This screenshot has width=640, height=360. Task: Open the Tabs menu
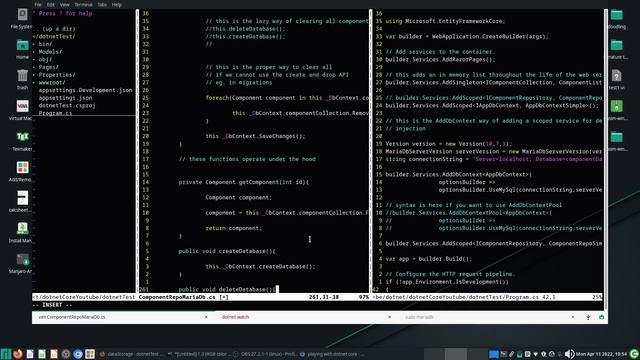point(102,4)
